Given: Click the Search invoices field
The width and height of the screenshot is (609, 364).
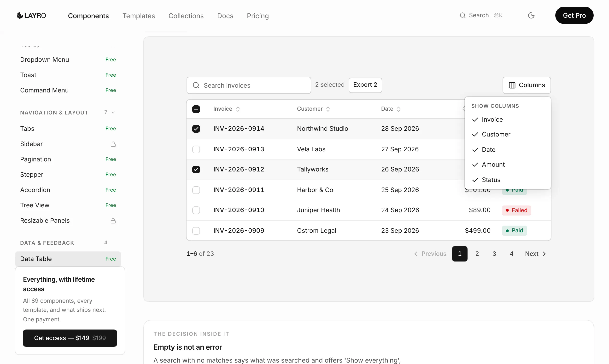Looking at the screenshot, I should pos(249,85).
